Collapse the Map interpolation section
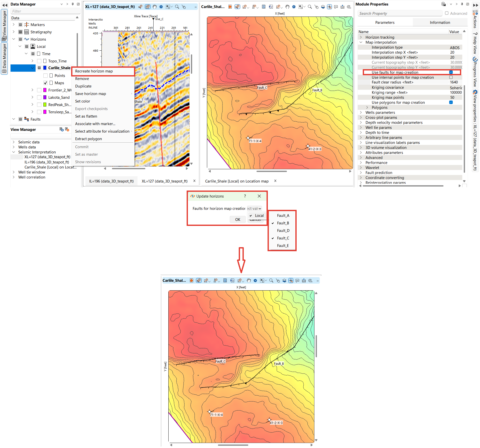480x448 pixels. [x=361, y=42]
